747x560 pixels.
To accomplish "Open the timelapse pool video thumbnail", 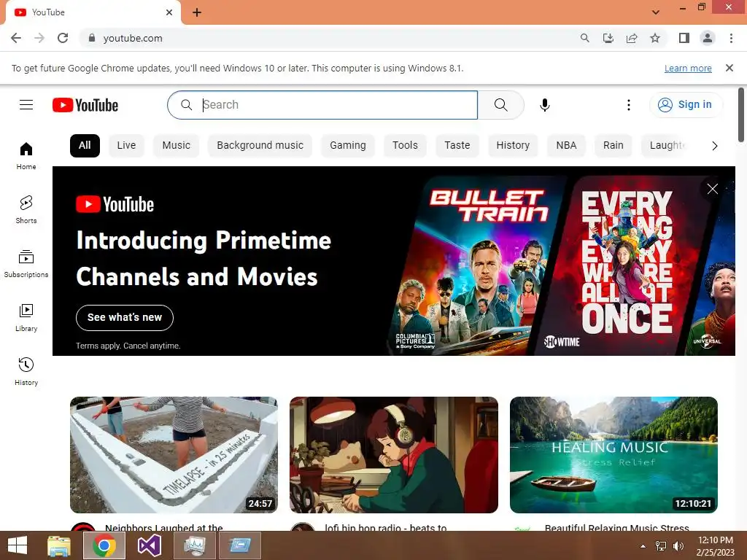I will tap(174, 455).
